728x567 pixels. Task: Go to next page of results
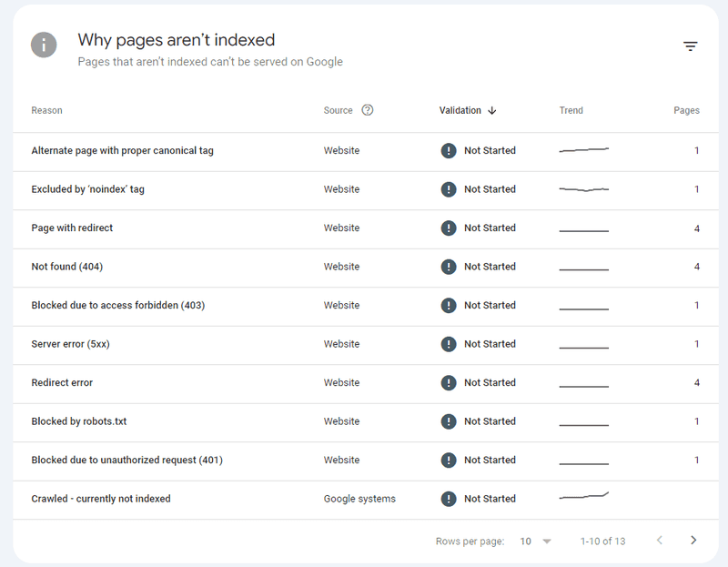pyautogui.click(x=693, y=540)
